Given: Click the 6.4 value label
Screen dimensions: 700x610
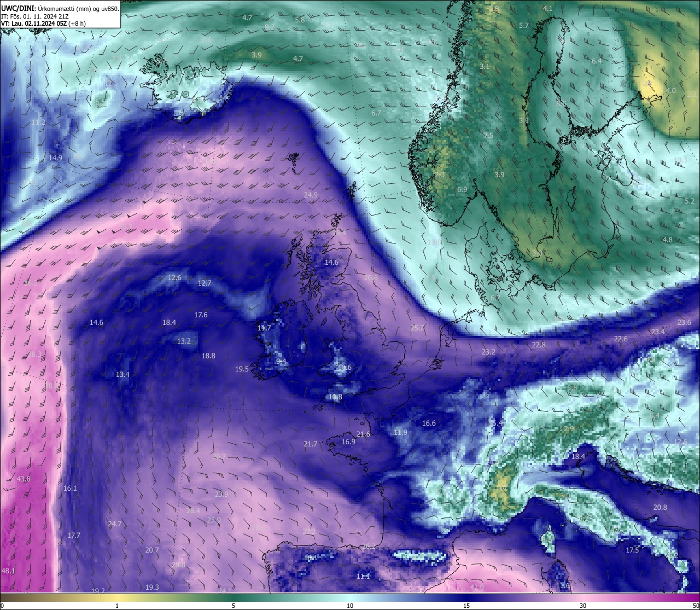Looking at the screenshot, I should (x=597, y=61).
